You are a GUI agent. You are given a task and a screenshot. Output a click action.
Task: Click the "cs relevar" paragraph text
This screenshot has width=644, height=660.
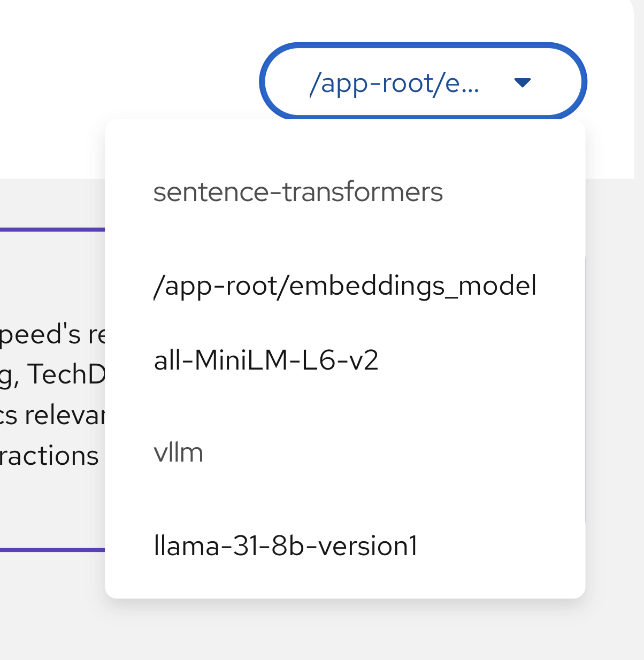(x=52, y=415)
